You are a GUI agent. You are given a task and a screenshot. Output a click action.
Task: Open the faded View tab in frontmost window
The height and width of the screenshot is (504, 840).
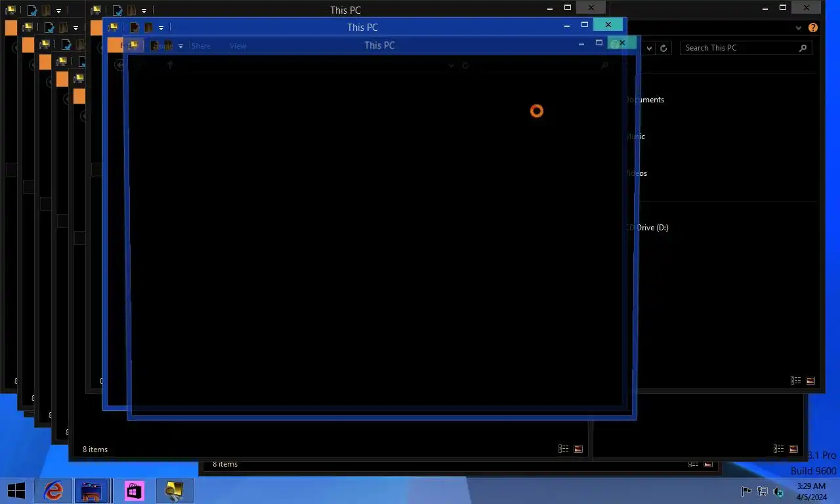coord(238,46)
